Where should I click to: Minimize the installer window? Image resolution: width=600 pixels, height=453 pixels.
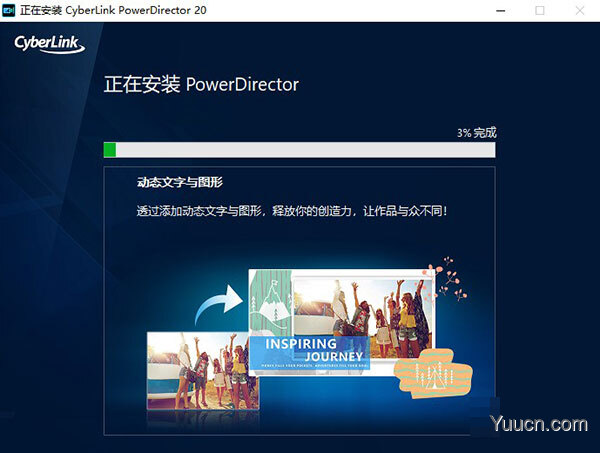click(x=501, y=11)
